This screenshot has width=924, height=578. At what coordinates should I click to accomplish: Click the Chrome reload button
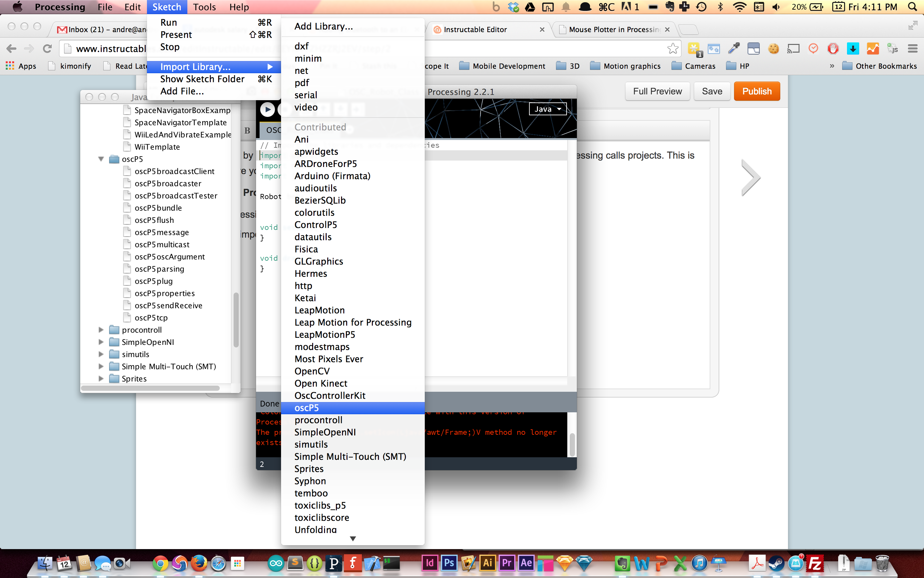pyautogui.click(x=47, y=48)
